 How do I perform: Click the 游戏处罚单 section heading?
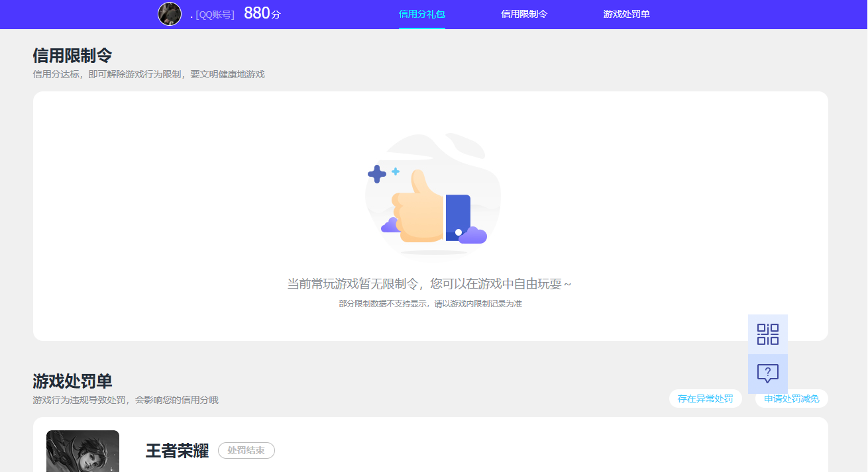(x=72, y=381)
